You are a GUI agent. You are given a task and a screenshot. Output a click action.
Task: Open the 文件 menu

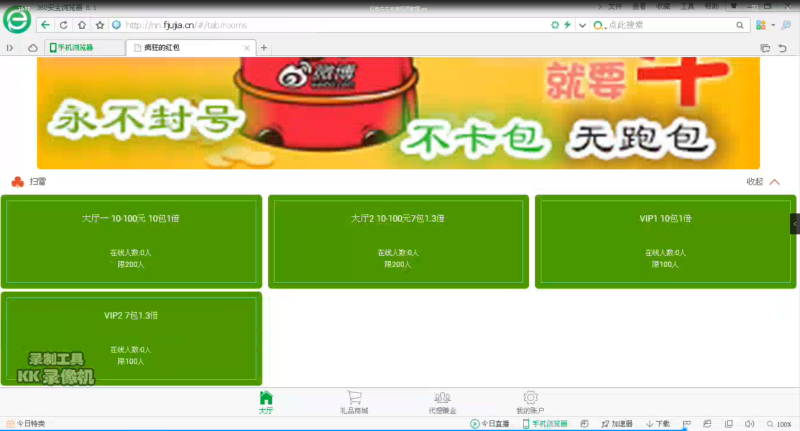615,7
